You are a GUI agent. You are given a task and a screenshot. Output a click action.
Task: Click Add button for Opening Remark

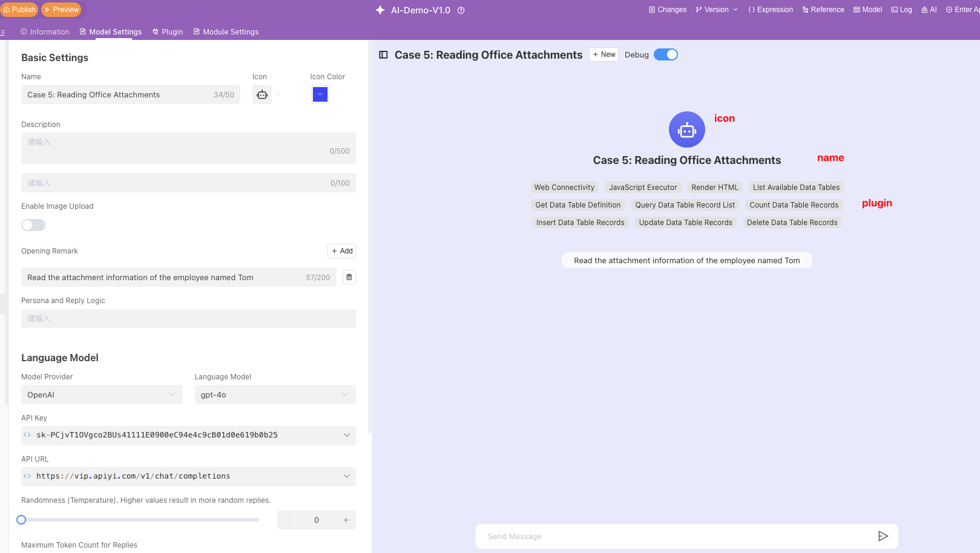click(342, 251)
